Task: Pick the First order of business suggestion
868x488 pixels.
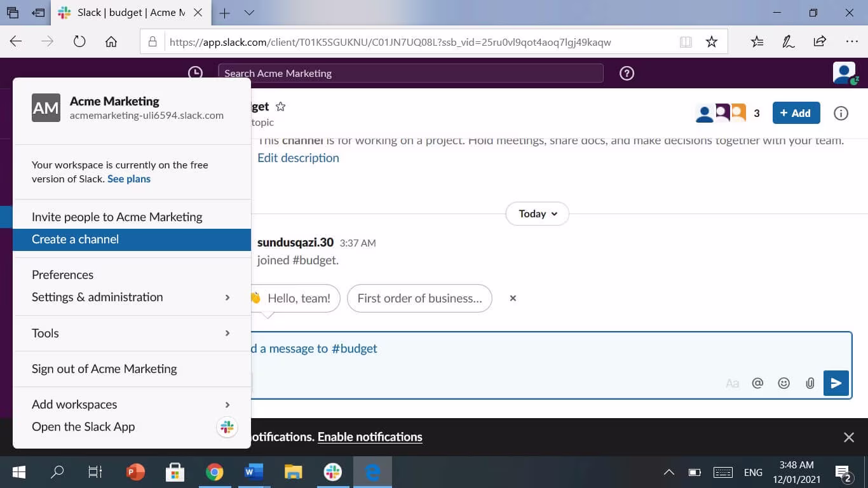Action: (x=419, y=298)
